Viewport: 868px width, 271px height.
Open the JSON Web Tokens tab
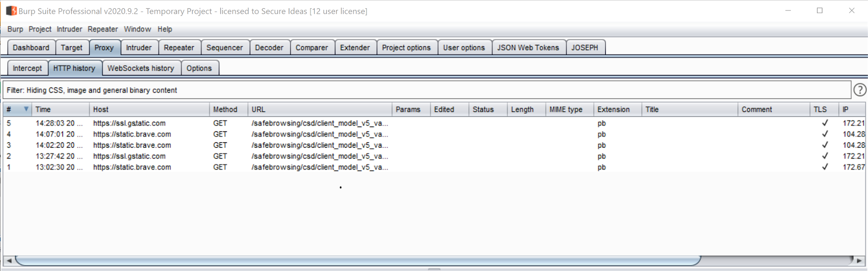coord(528,48)
